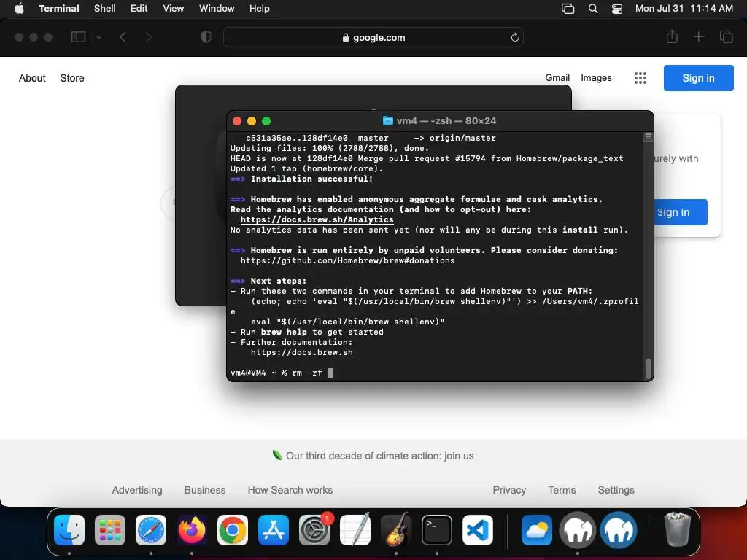This screenshot has height=560, width=747.
Task: Open Google's About link
Action: pos(32,78)
